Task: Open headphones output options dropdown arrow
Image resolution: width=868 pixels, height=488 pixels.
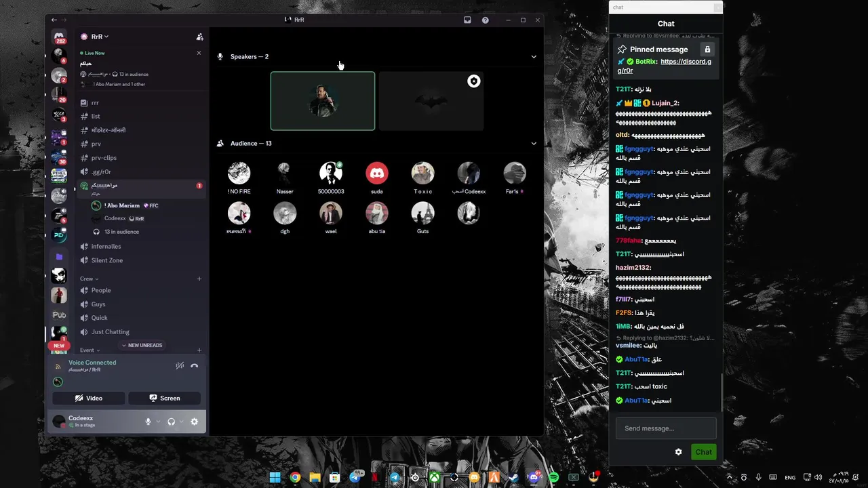Action: coord(181,422)
